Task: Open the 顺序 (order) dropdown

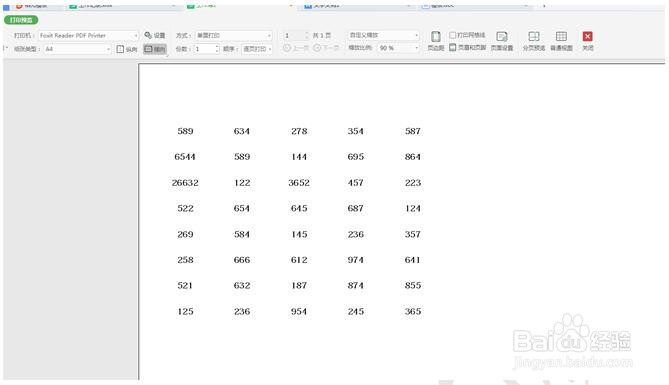Action: 257,49
